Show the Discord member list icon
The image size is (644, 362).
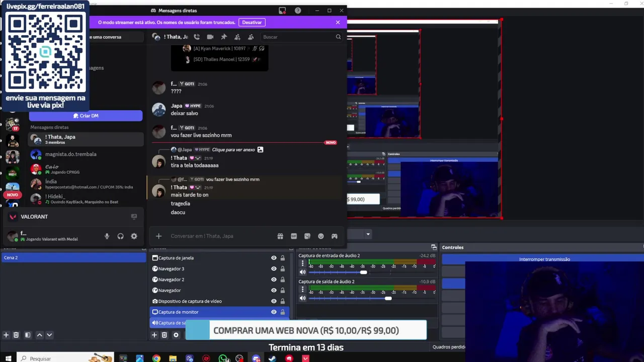point(251,37)
